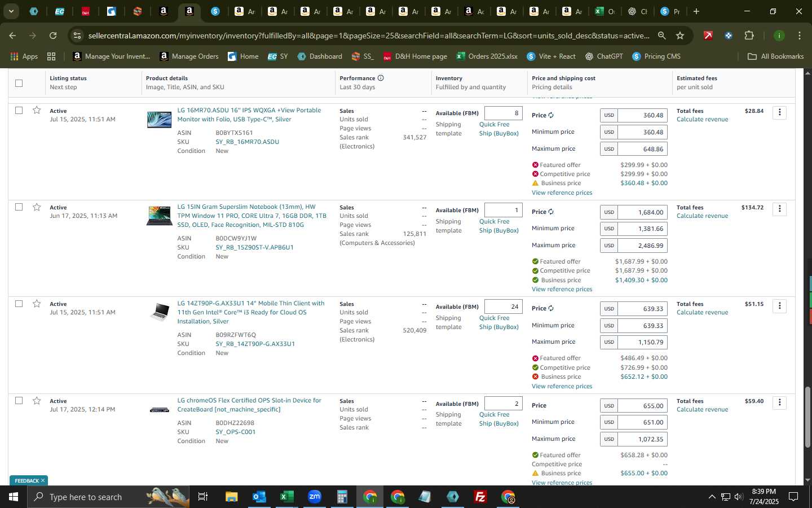Open Calculator from the taskbar
Viewport: 812px width, 508px height.
(x=342, y=497)
